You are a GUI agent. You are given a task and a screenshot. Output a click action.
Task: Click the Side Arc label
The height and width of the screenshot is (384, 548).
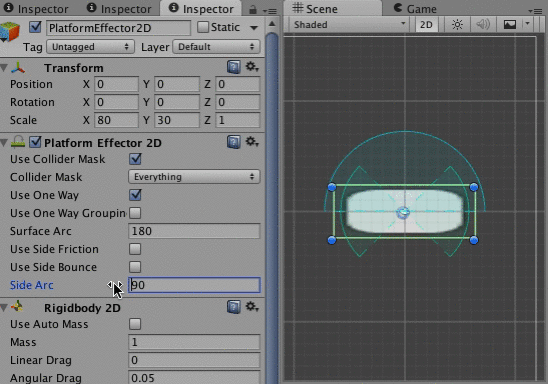click(32, 285)
